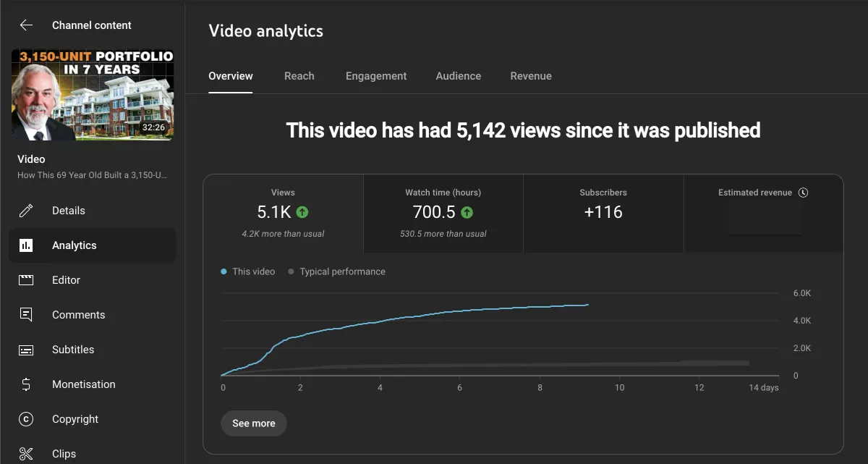The height and width of the screenshot is (464, 868).
Task: Click the blue This video legend dot
Action: pyautogui.click(x=224, y=272)
